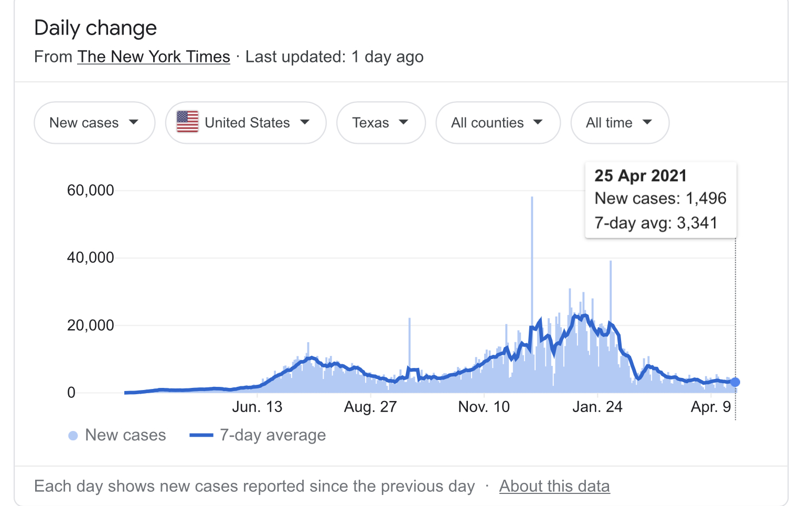Expand the All counties dropdown
Screen dimensions: 812x506
tap(497, 123)
